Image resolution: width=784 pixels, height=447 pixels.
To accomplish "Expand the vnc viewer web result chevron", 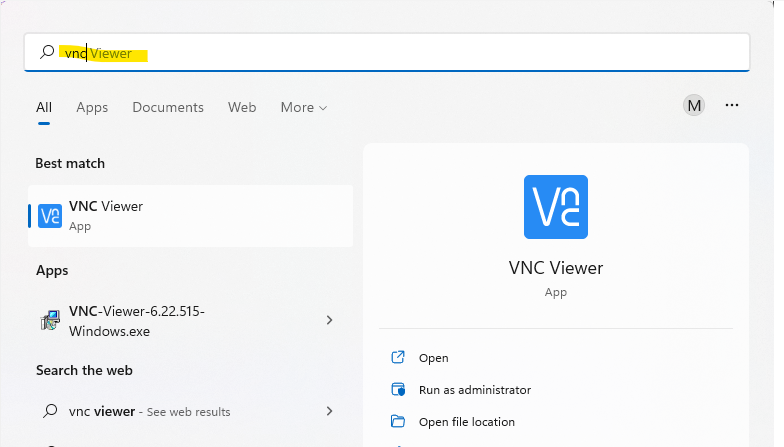I will [x=330, y=411].
